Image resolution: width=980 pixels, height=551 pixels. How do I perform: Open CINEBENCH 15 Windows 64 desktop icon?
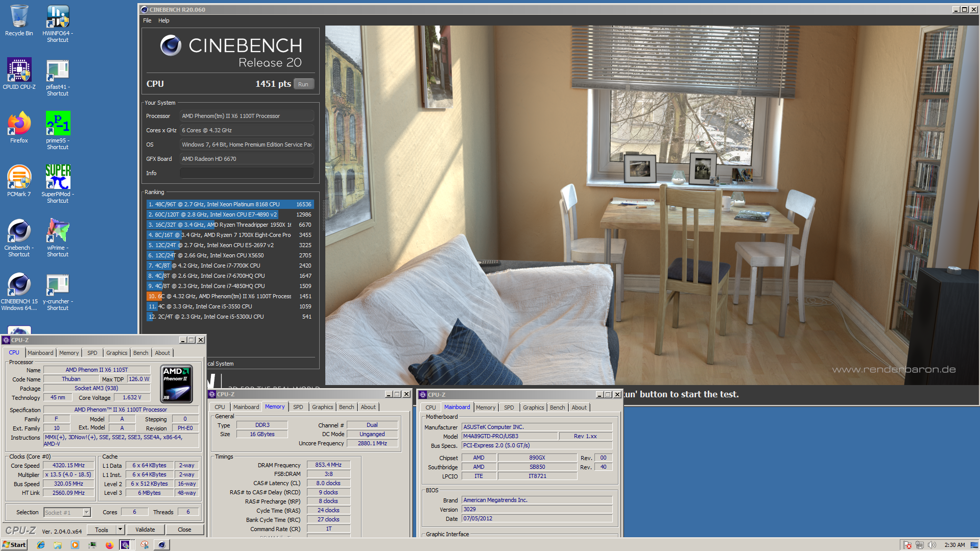19,291
